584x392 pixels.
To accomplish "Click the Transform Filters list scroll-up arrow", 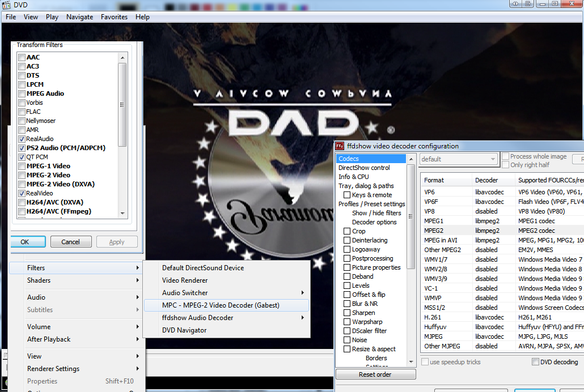I will [122, 57].
